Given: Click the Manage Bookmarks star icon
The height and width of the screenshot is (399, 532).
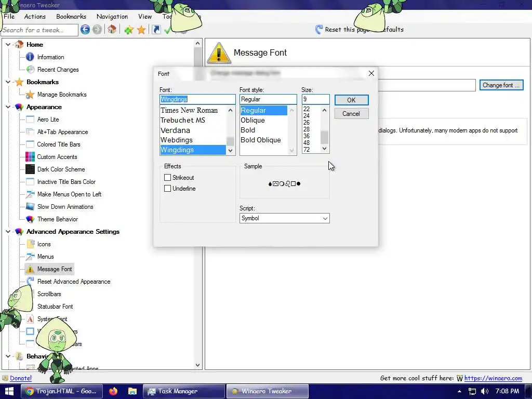Looking at the screenshot, I should point(30,95).
